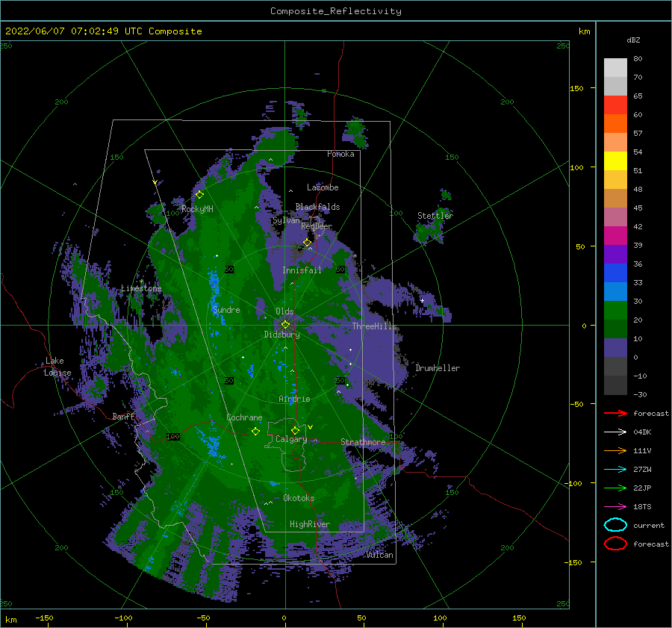Click the Composite_Reflectivity title text
The image size is (672, 628).
(336, 11)
